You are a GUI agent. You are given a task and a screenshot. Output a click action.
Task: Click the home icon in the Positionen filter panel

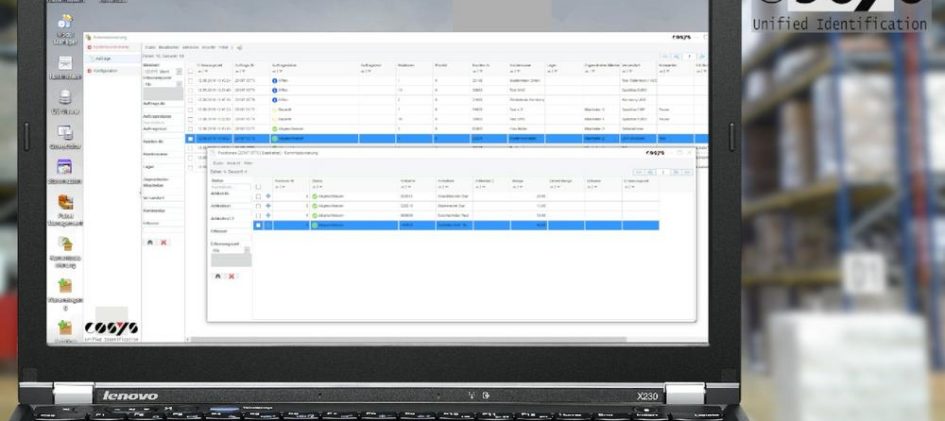[x=218, y=276]
